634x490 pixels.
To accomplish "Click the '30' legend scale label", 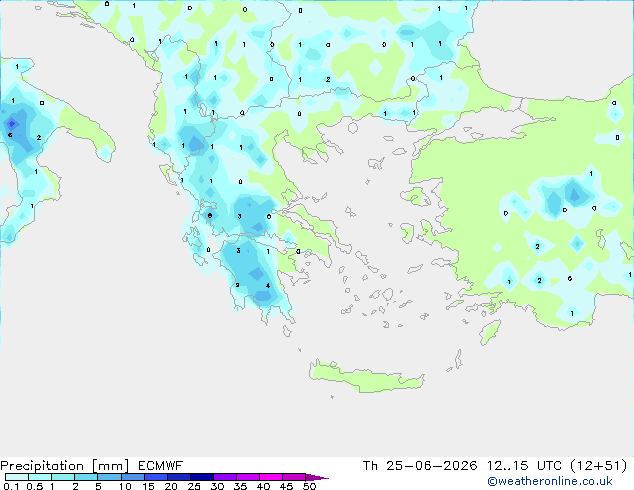I will [217, 486].
